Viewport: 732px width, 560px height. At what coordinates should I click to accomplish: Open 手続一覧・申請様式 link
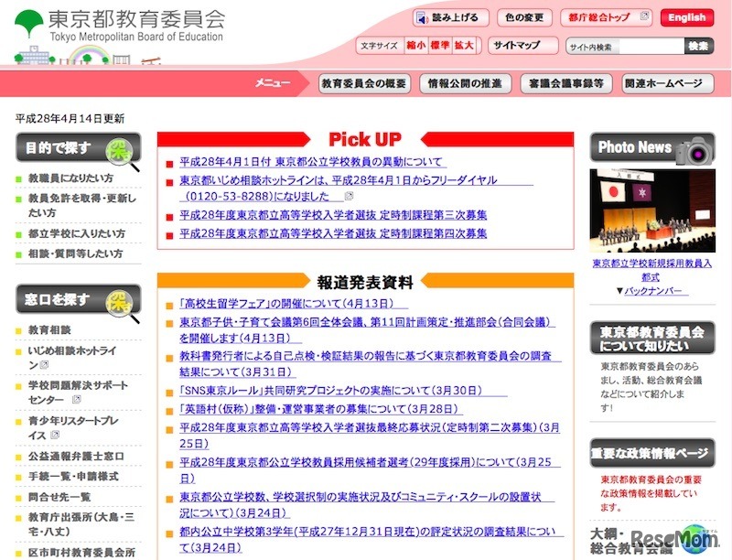[x=73, y=477]
